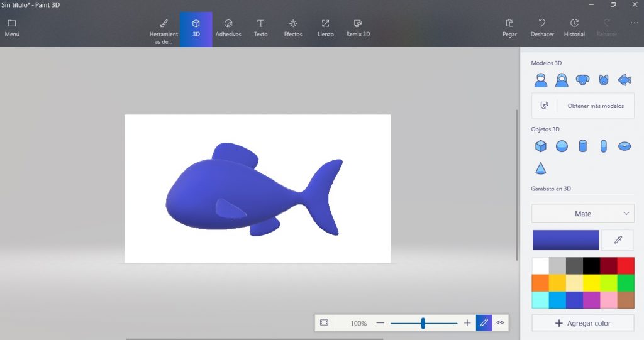Pick the black color swatch
Image resolution: width=644 pixels, height=340 pixels.
591,266
